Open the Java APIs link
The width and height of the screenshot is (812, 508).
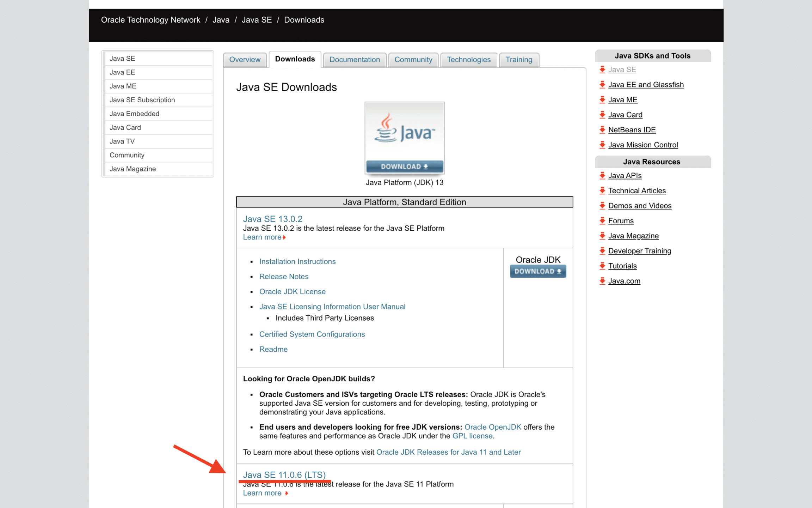point(625,175)
